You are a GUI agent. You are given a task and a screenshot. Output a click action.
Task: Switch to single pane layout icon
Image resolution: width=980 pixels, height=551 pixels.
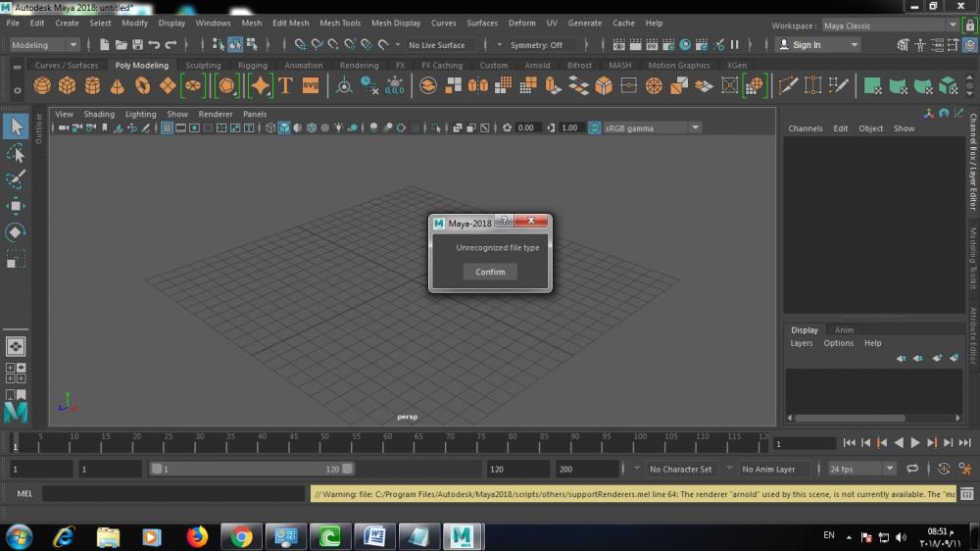(x=16, y=346)
